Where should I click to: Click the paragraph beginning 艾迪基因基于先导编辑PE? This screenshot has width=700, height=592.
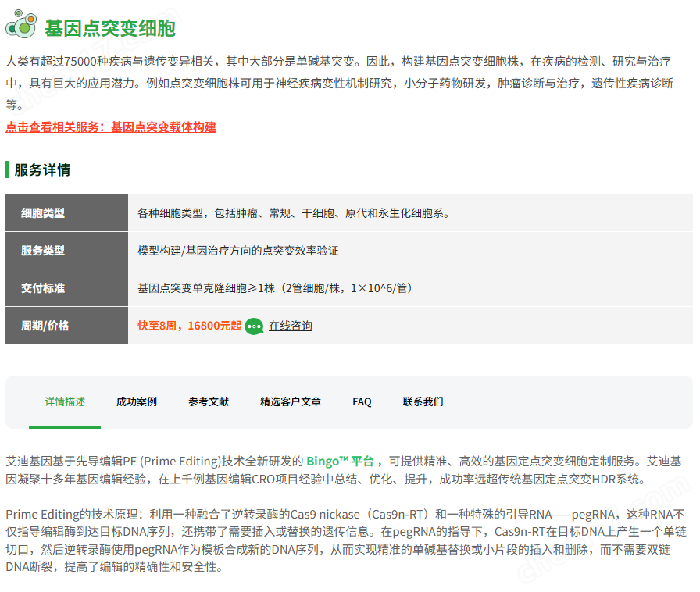point(344,470)
